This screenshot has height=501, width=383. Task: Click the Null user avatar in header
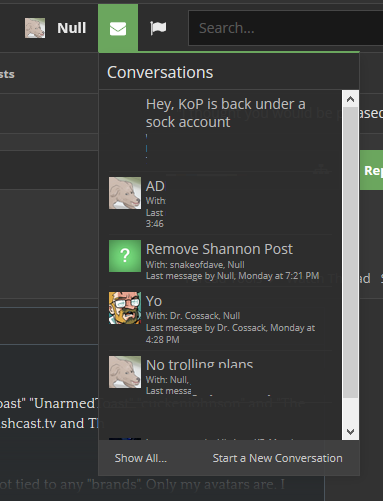click(35, 28)
